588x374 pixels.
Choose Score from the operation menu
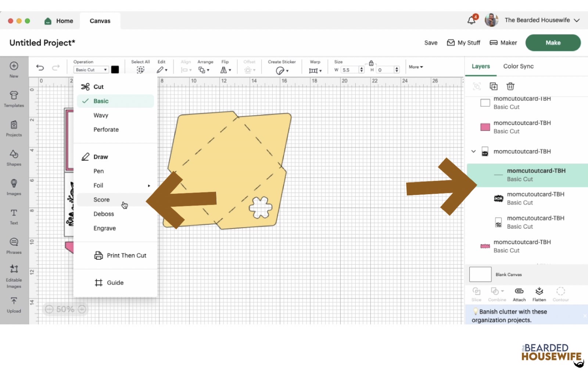pyautogui.click(x=102, y=200)
